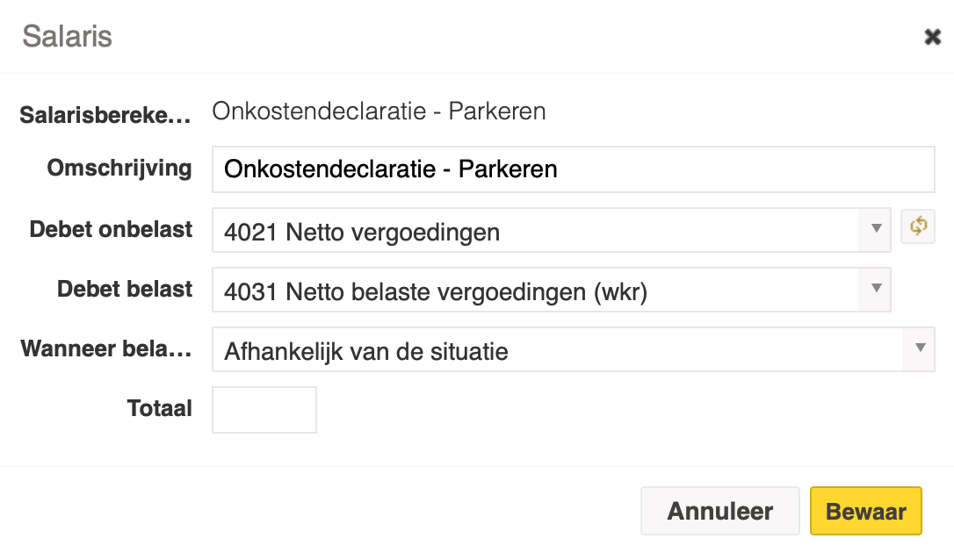
Task: Open the Debet belast dropdown arrow
Action: [x=876, y=289]
